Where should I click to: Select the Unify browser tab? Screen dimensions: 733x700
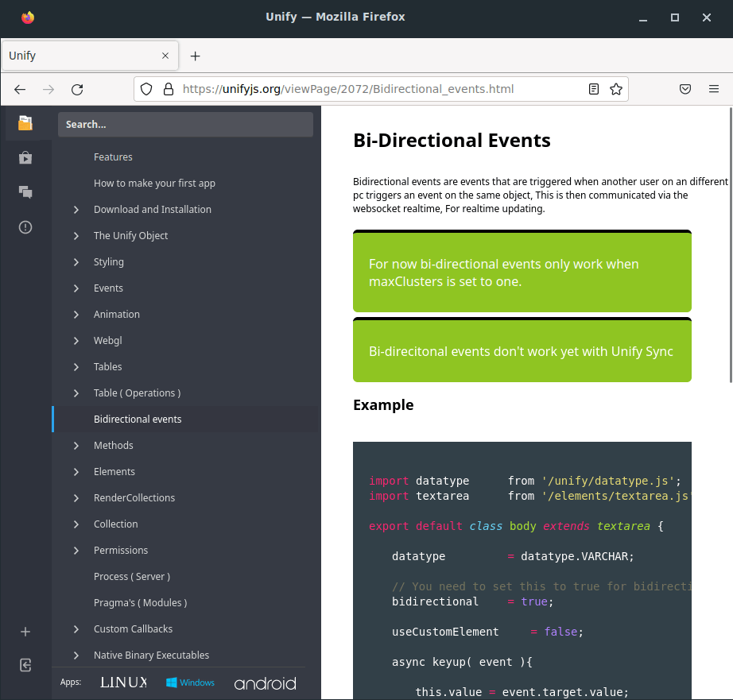click(x=90, y=56)
